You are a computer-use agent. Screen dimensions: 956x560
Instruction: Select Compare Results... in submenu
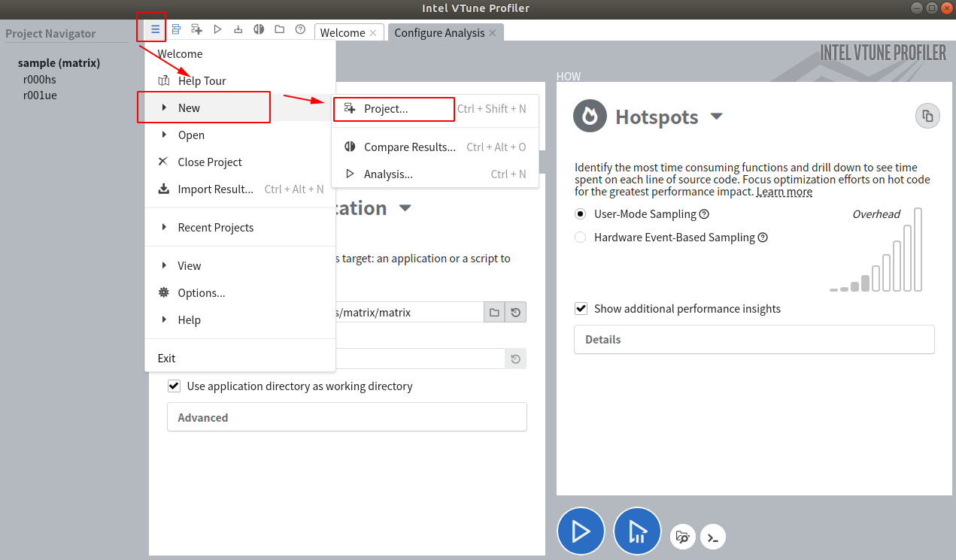click(435, 147)
